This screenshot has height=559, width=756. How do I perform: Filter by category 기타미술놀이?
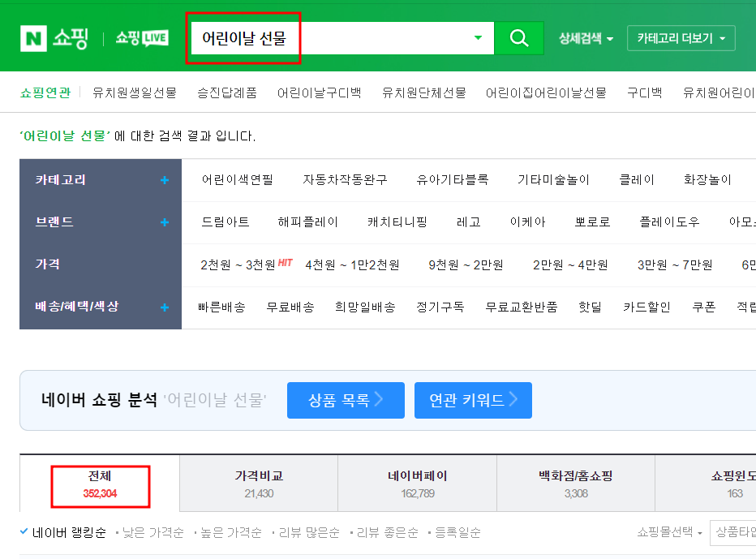click(553, 180)
